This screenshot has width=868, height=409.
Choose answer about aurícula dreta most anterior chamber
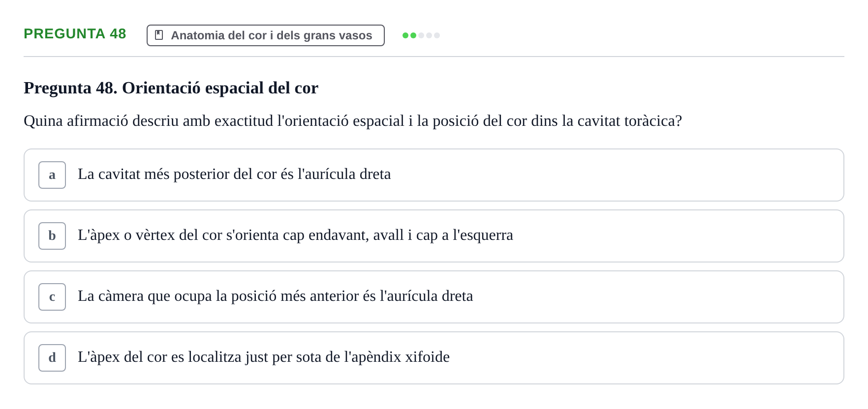[434, 297]
